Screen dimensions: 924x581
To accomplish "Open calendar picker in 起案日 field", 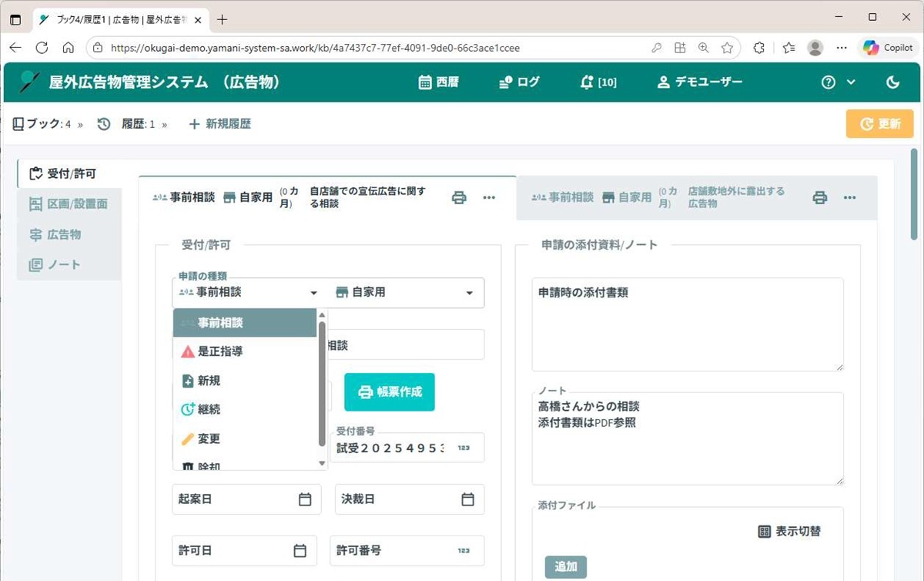I will tap(305, 499).
